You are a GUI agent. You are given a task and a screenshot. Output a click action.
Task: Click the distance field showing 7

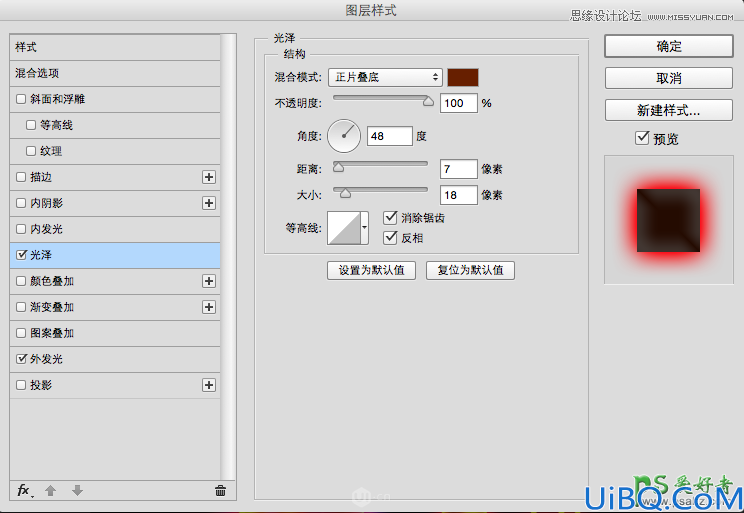pyautogui.click(x=458, y=169)
